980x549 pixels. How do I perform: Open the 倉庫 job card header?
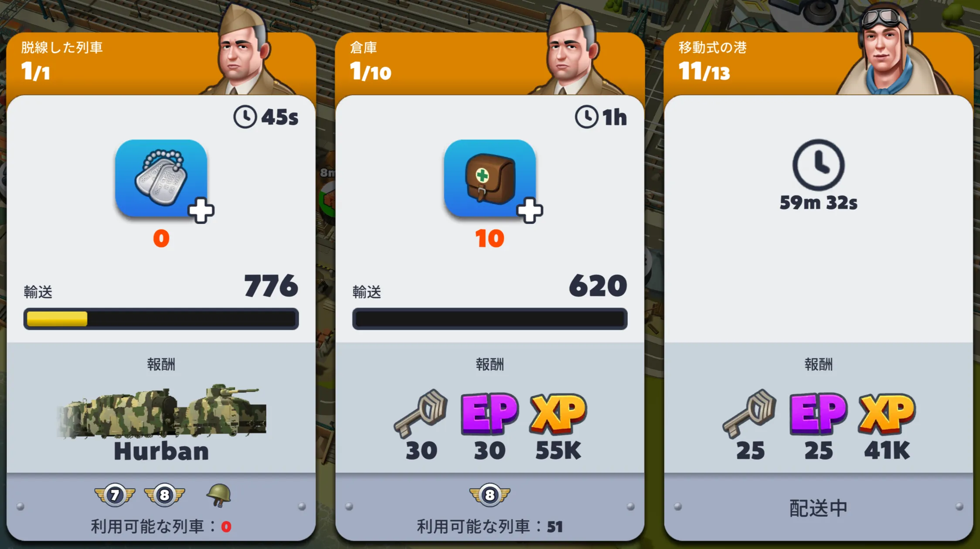click(x=490, y=64)
